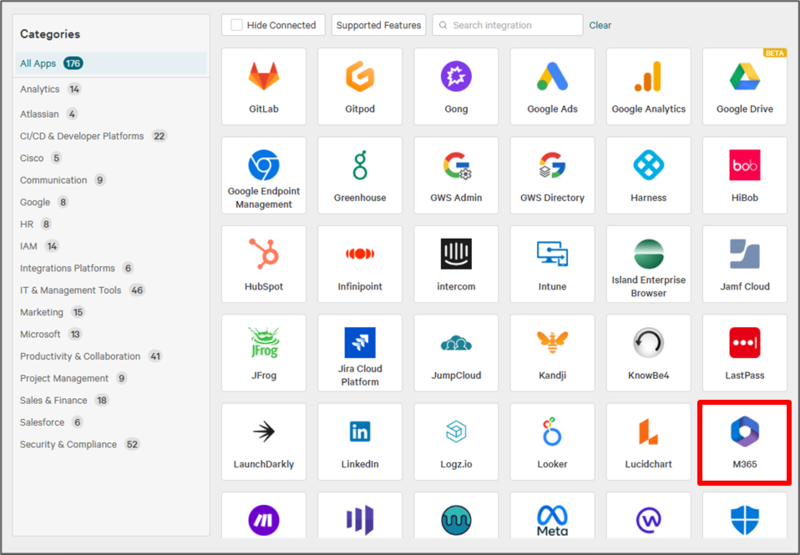
Task: Open Island Enterprise Browser tile
Action: point(648,264)
